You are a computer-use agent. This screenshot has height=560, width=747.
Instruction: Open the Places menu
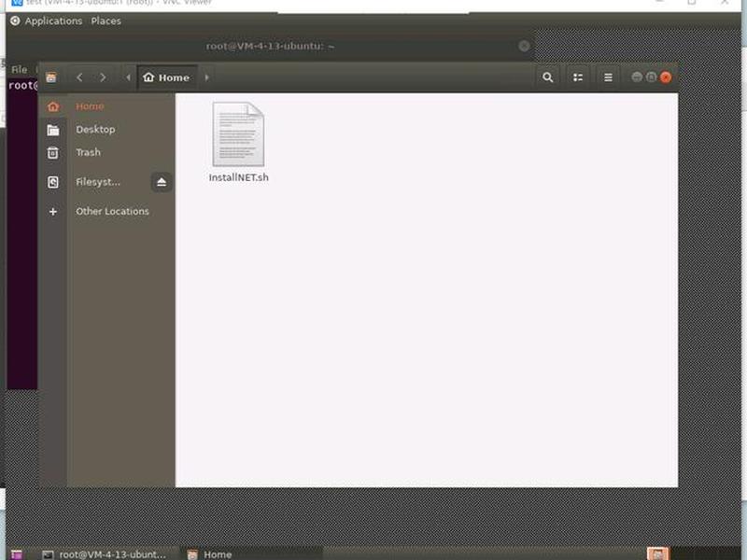(x=106, y=21)
